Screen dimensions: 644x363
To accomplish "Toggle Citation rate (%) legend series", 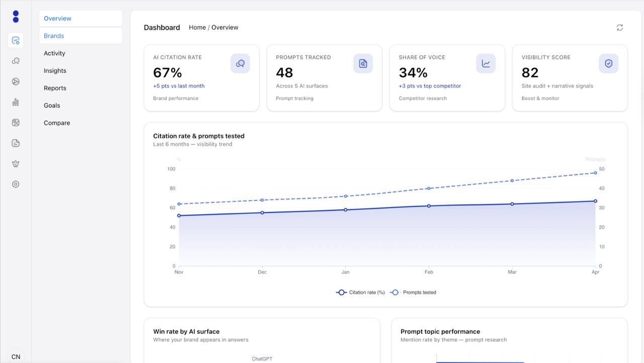I will pos(360,292).
